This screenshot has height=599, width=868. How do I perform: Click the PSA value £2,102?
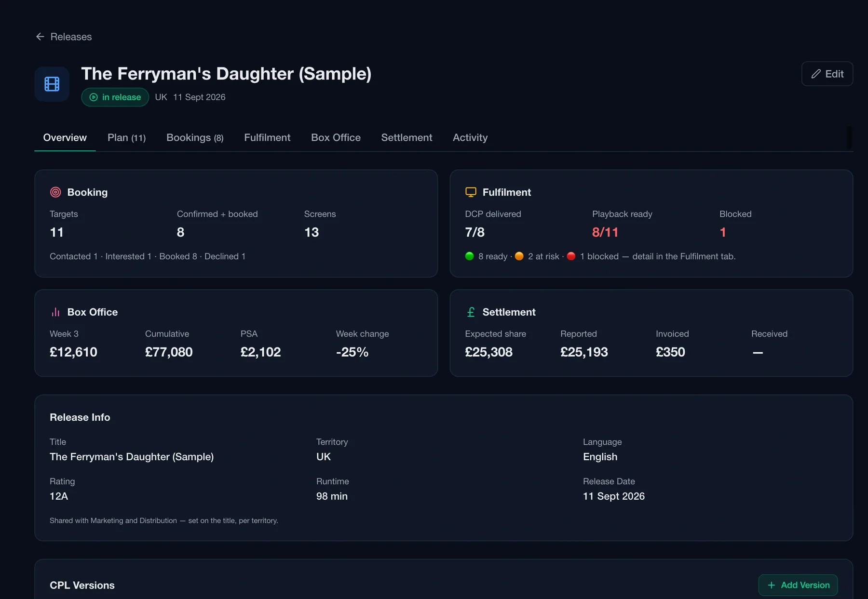click(260, 352)
